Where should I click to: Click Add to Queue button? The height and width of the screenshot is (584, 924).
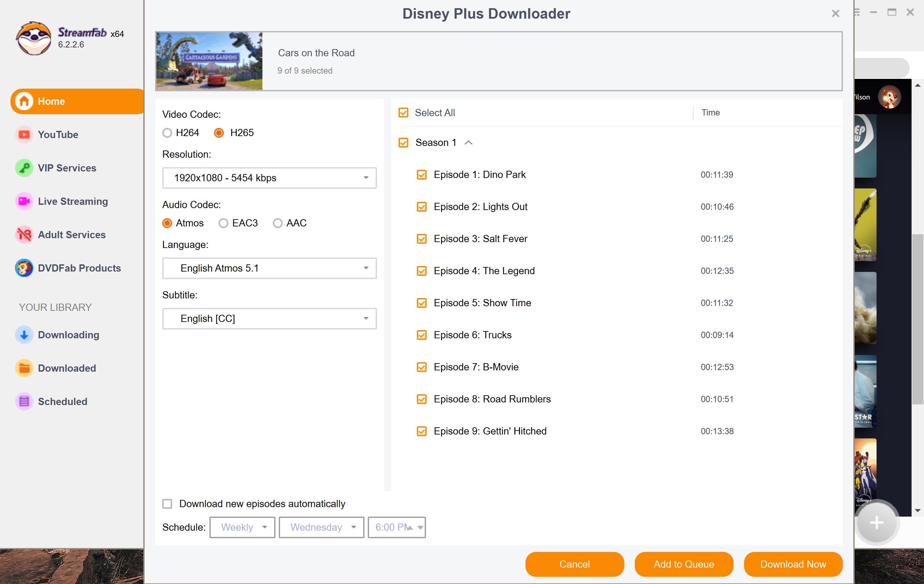pyautogui.click(x=684, y=564)
